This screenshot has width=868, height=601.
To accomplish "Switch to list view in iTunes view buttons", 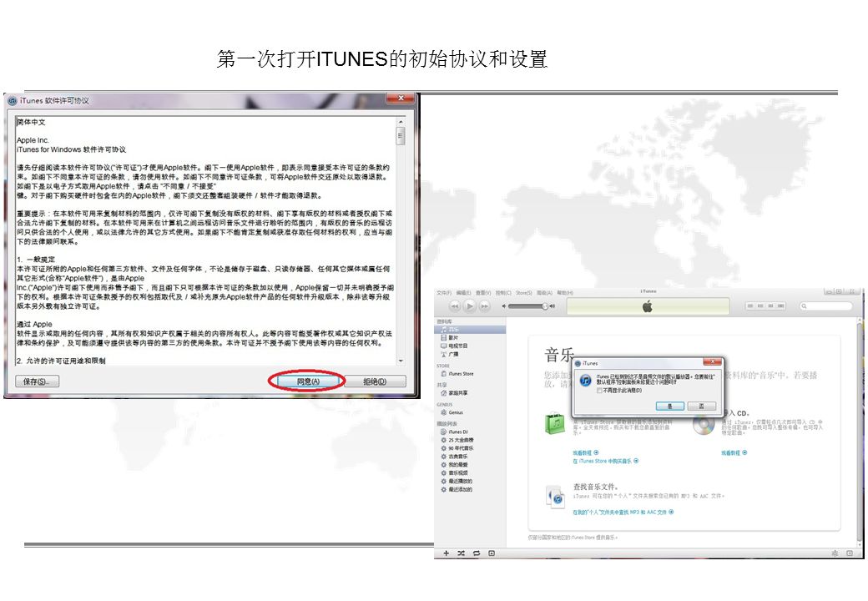I will [750, 306].
